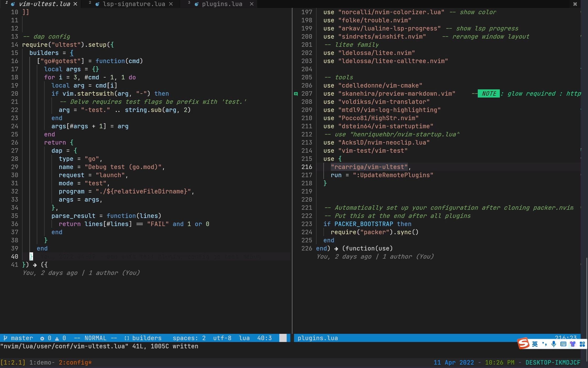Screen dimensions: 588x368
Task: Click the lua file icon on vim-ultest.lua tab
Action: [13, 4]
